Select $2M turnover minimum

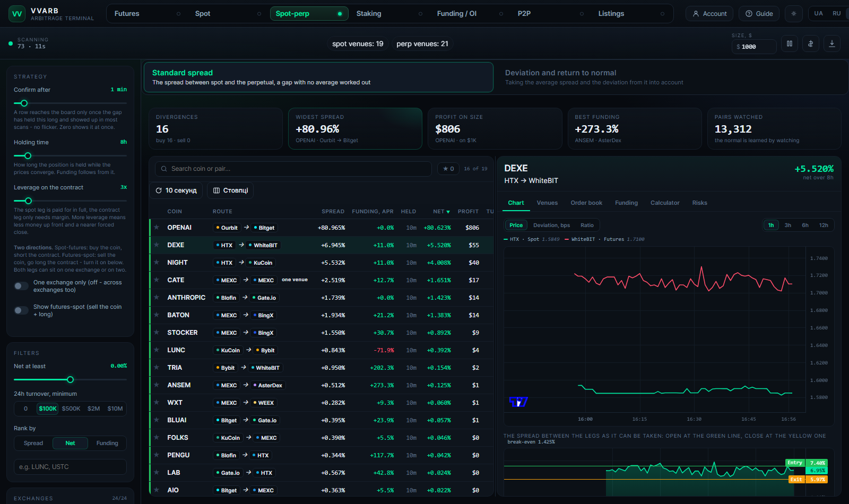(x=94, y=409)
